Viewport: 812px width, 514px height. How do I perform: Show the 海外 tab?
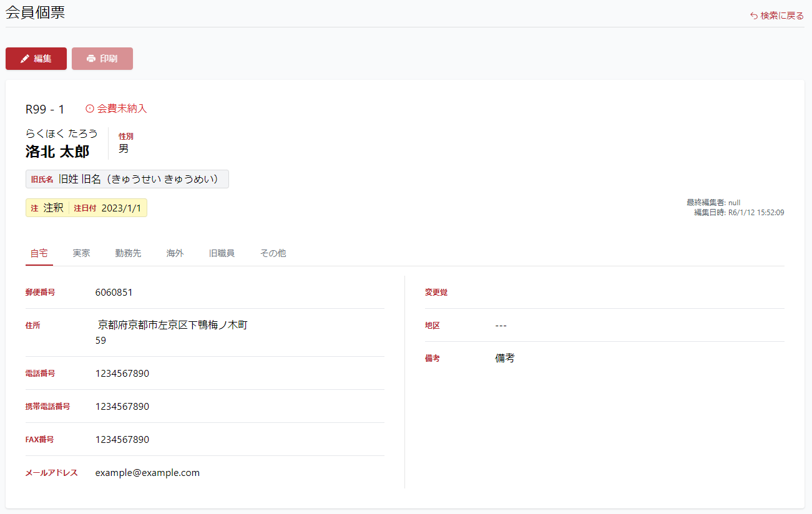tap(175, 253)
